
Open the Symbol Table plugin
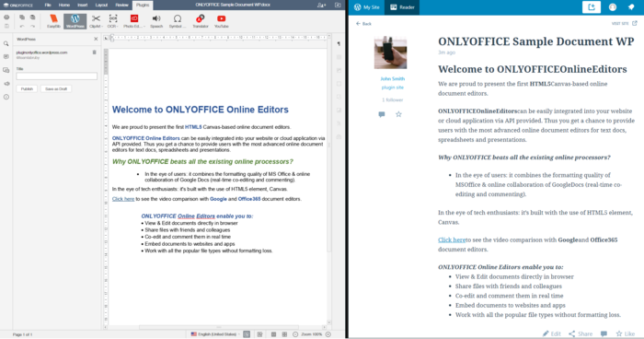point(178,21)
